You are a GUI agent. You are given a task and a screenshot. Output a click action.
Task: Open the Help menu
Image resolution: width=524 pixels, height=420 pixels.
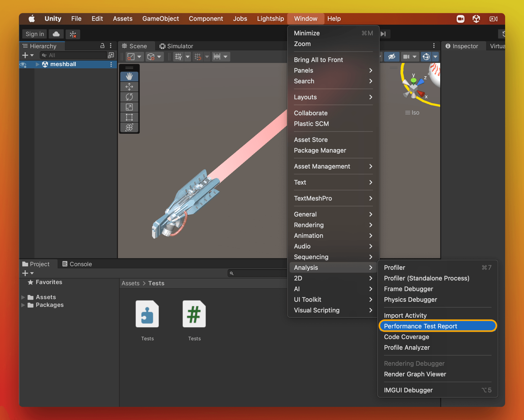point(334,19)
